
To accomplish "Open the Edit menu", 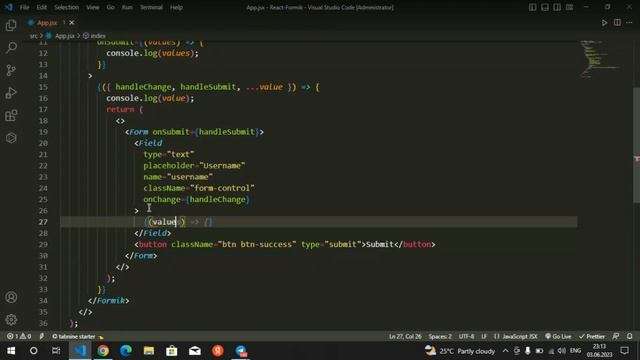I will [x=41, y=7].
